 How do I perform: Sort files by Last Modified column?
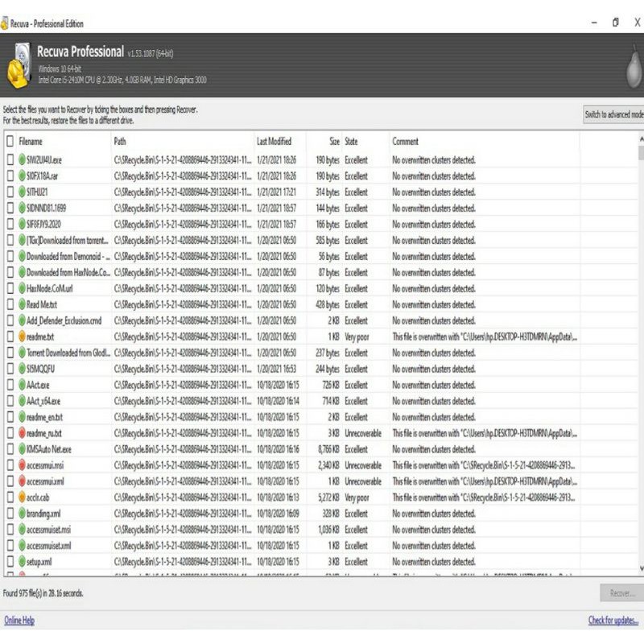[x=274, y=142]
